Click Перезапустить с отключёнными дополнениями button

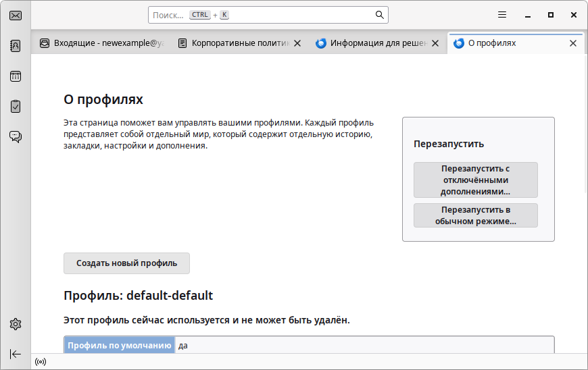[476, 180]
